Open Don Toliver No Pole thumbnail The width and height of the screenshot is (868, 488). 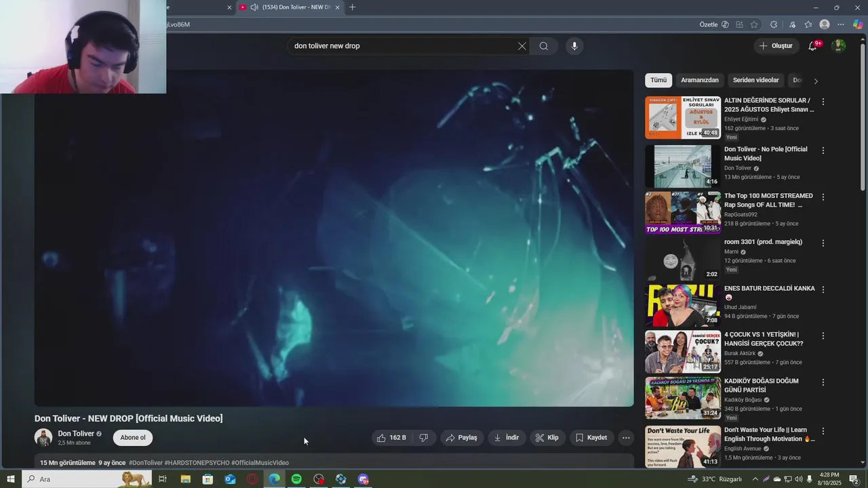682,166
